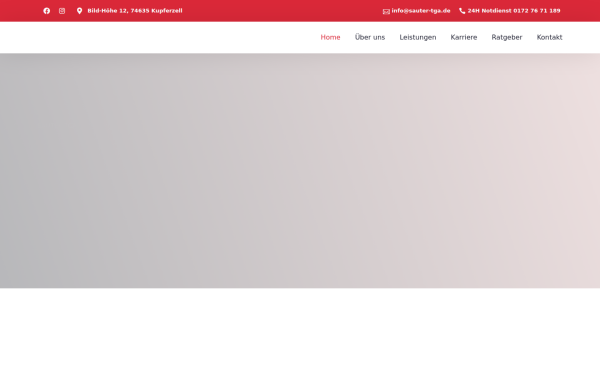Click the sauter-tga.de domain text

coord(429,11)
